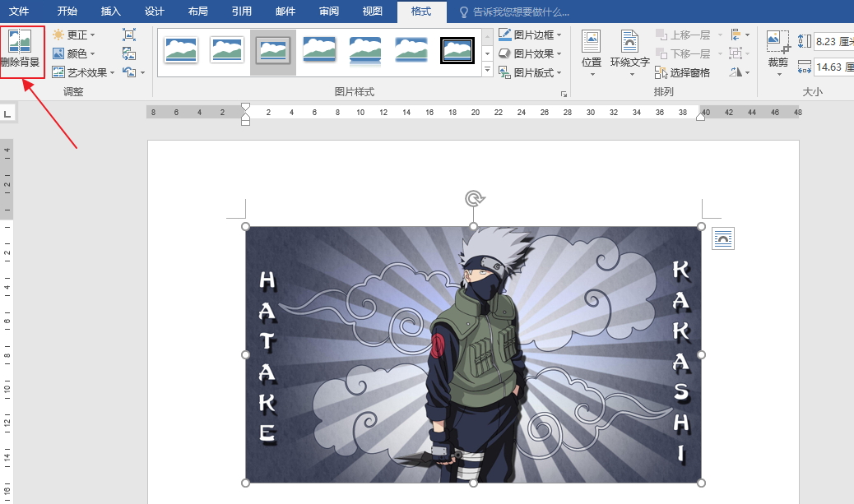The image size is (854, 504).
Task: Select the fourth picture style with drop shadow
Action: [319, 51]
